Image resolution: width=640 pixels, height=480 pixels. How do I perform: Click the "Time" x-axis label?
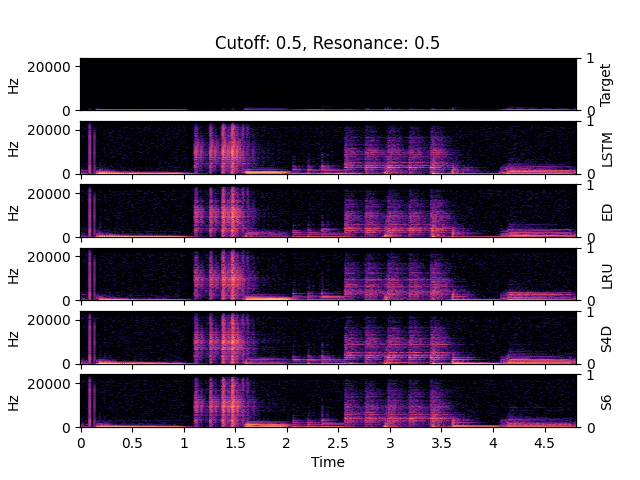point(327,462)
